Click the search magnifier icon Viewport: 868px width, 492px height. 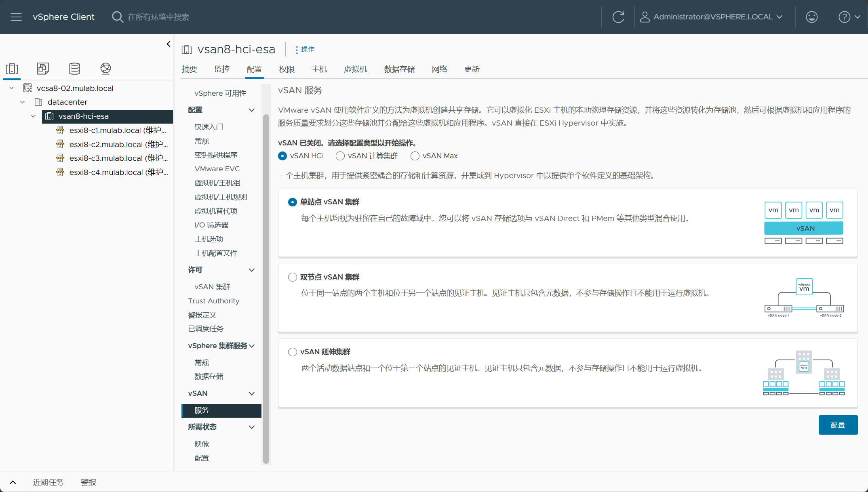[x=117, y=17]
